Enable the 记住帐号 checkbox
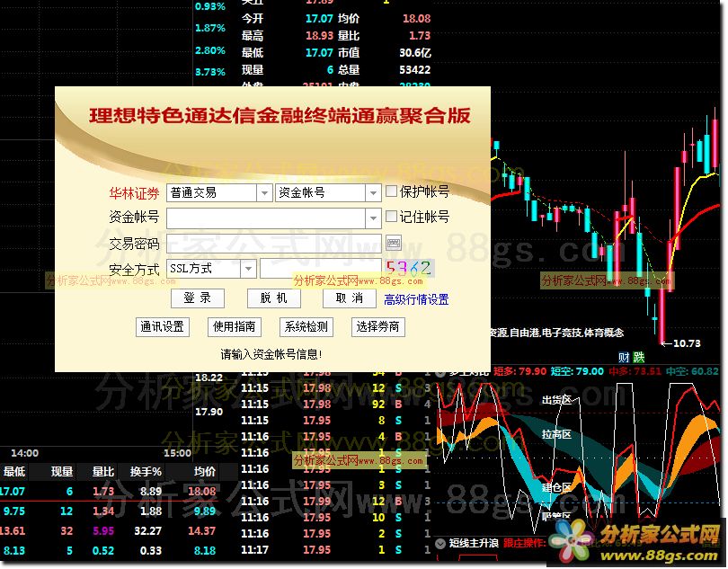 pyautogui.click(x=391, y=216)
